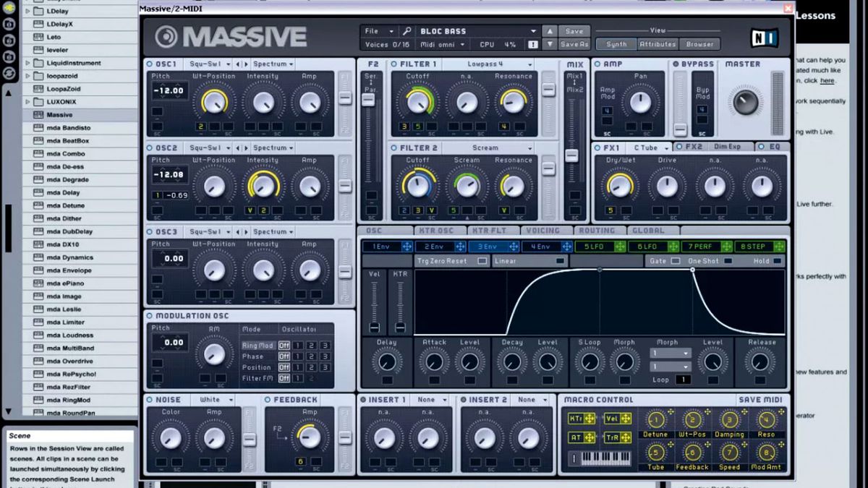Click the Detune macro knob 1
Image resolution: width=868 pixels, height=488 pixels.
[655, 420]
